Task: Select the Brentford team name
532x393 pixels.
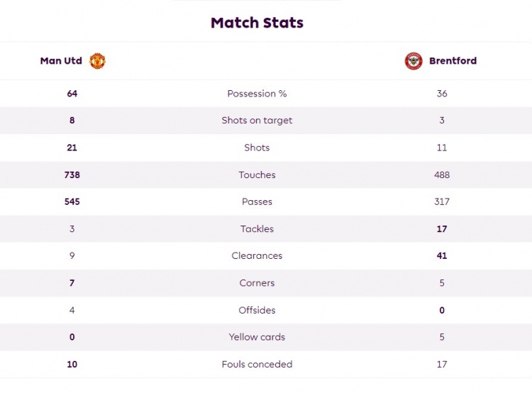Action: 453,61
